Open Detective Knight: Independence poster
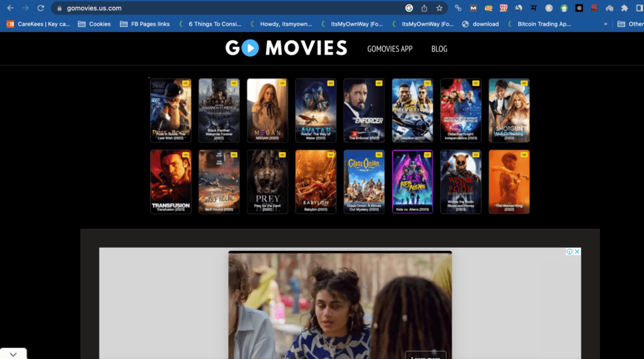This screenshot has height=359, width=644. (461, 111)
